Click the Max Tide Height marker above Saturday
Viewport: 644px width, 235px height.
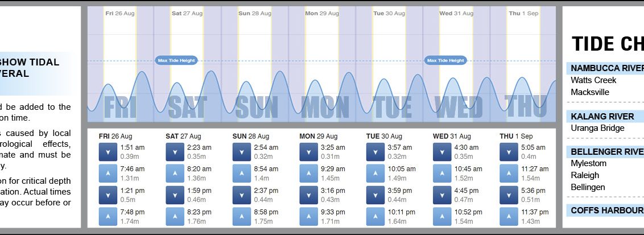click(176, 60)
